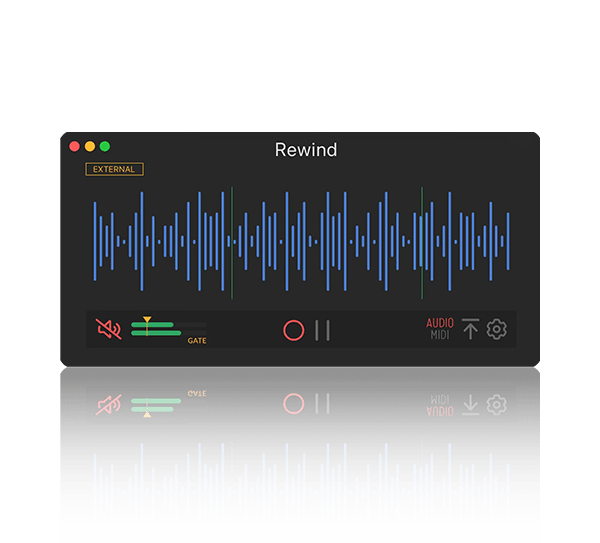Click the upward export arrow icon

(470, 329)
